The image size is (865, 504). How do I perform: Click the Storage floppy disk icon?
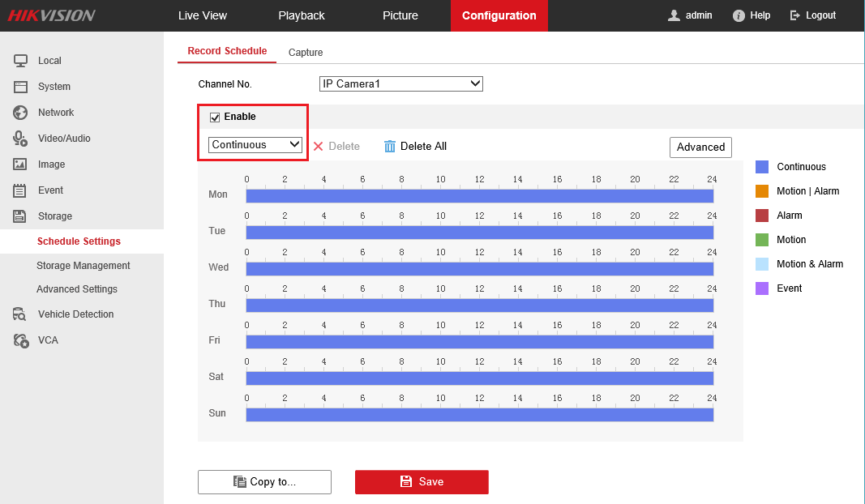tap(19, 216)
